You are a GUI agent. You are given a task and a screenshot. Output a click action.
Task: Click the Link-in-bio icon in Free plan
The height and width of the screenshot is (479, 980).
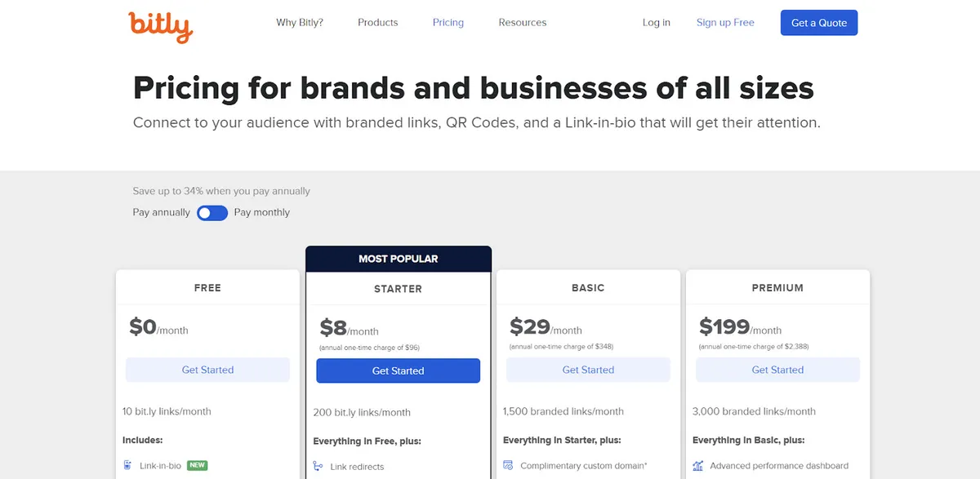(127, 465)
